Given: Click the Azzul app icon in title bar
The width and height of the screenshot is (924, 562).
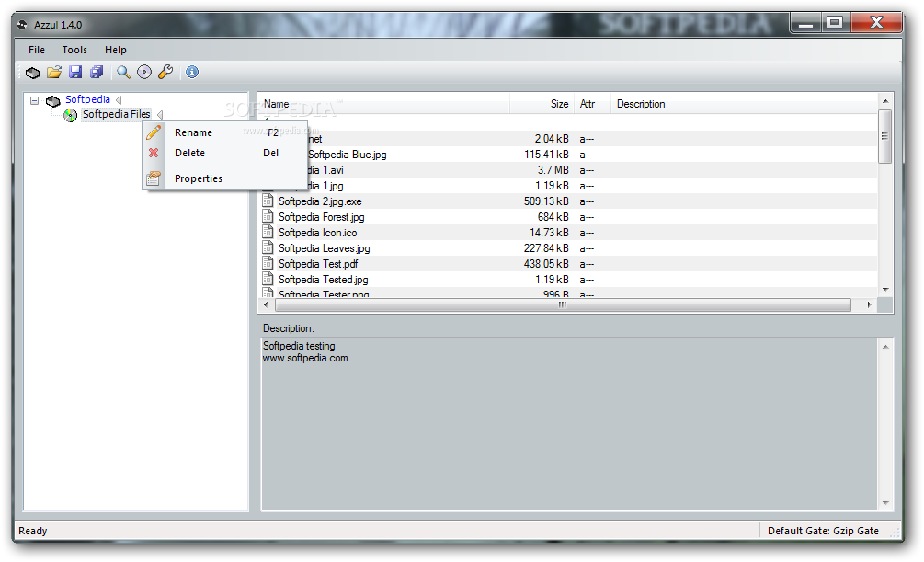Looking at the screenshot, I should coord(22,25).
